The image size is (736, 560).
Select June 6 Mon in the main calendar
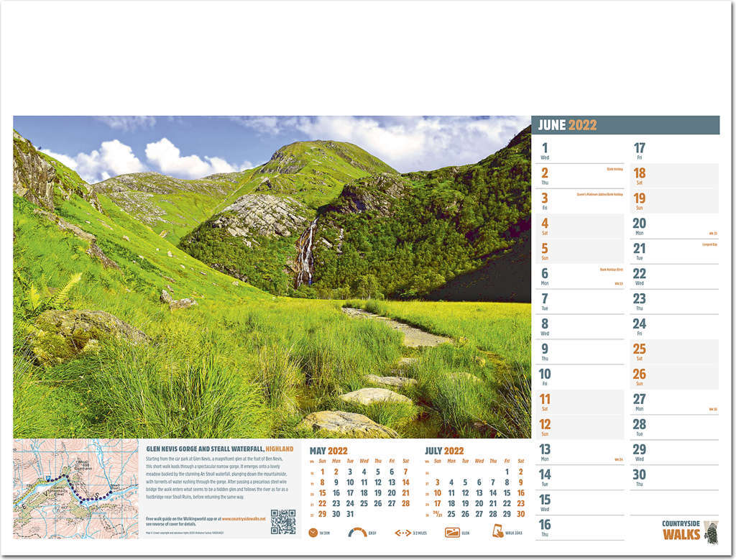[x=580, y=277]
